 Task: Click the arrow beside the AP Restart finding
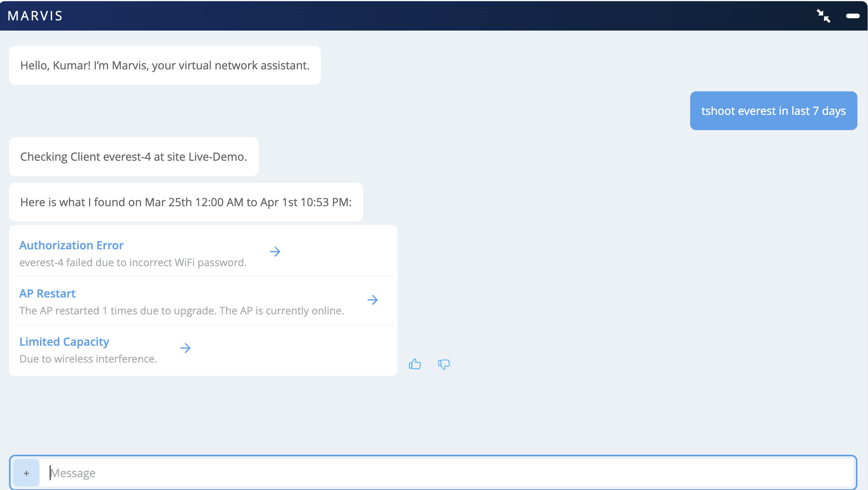pos(373,300)
